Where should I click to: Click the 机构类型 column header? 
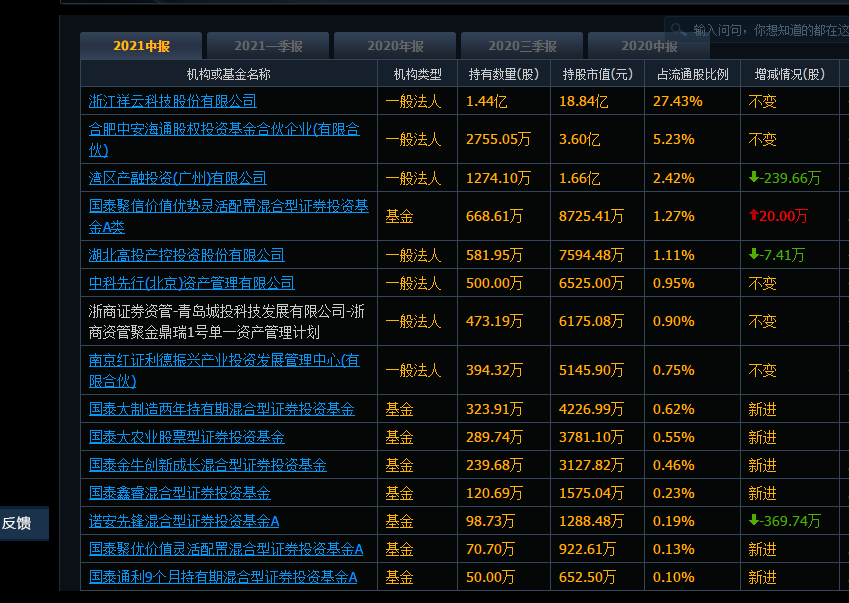pos(417,74)
